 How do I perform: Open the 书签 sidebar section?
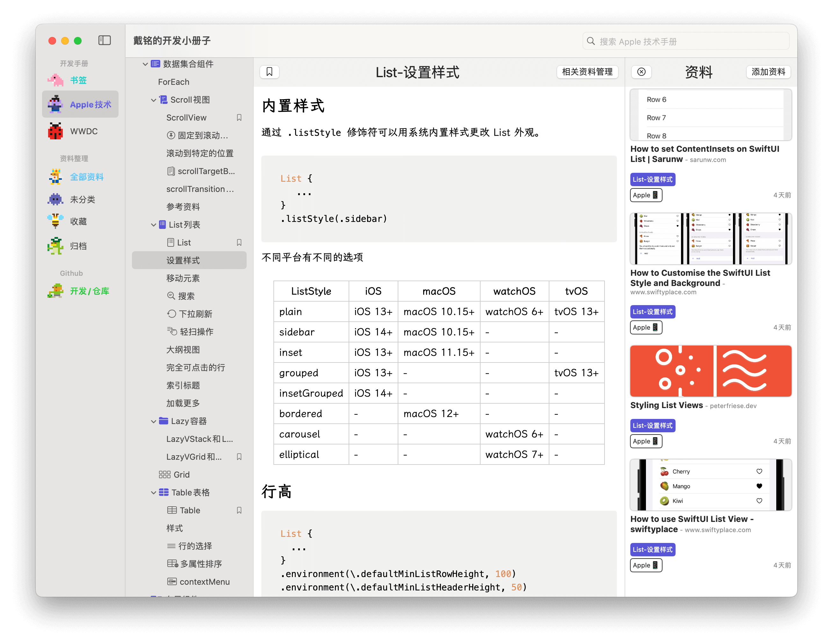(x=78, y=80)
